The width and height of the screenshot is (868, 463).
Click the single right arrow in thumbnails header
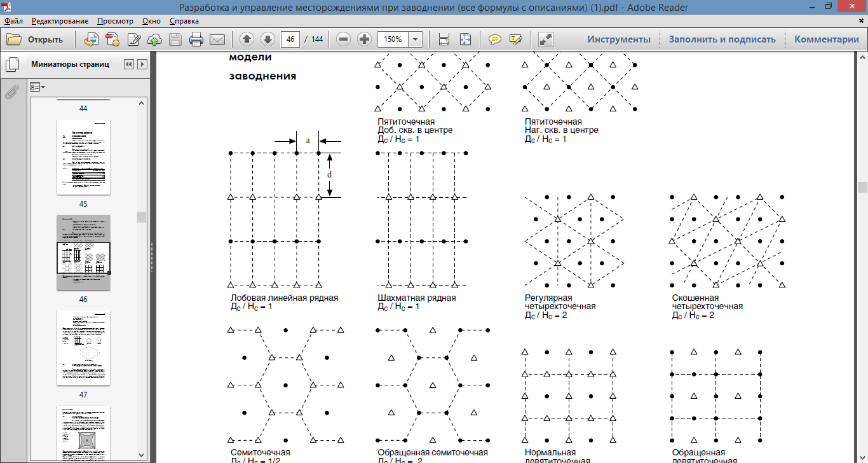coord(142,64)
